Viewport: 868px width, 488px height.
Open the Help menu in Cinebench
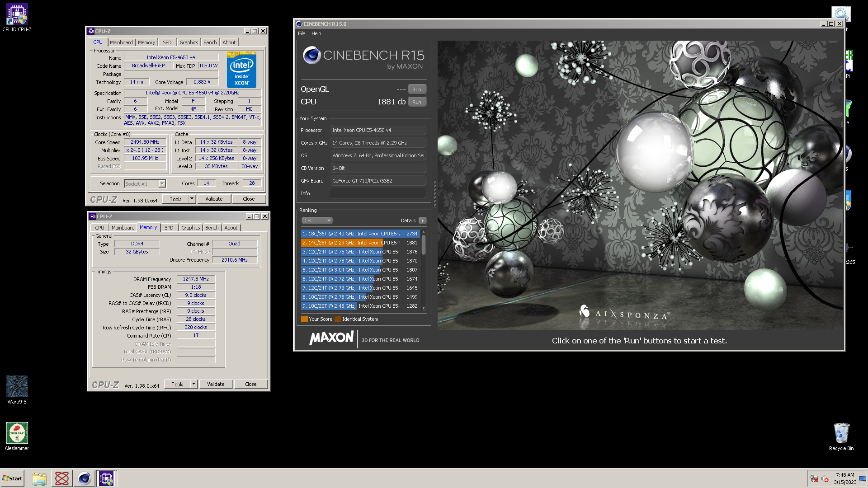point(316,33)
